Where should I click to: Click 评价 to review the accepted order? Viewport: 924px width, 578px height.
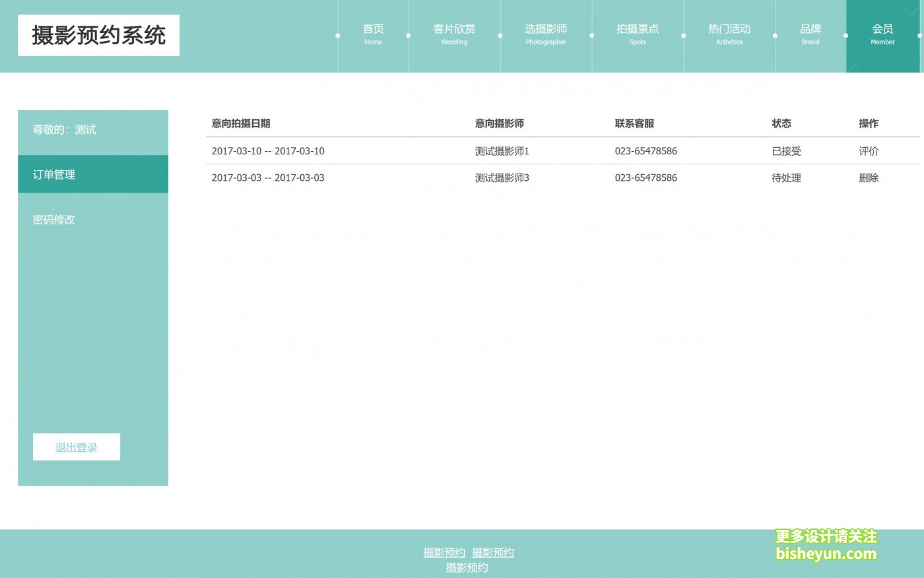click(869, 151)
